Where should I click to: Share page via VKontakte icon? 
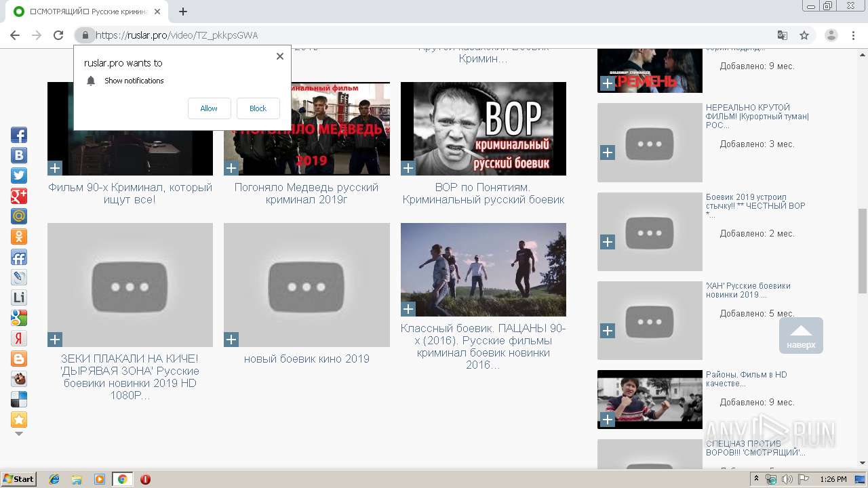pos(19,155)
